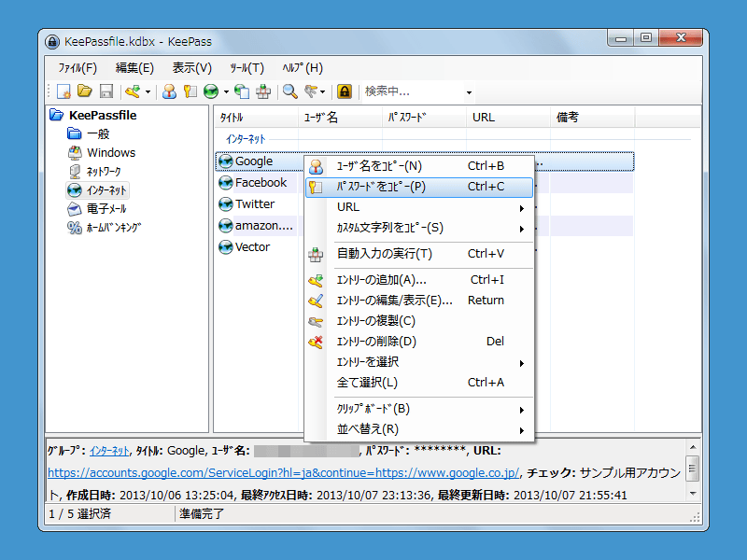
Task: Select the KeePassfile root group
Action: (103, 115)
